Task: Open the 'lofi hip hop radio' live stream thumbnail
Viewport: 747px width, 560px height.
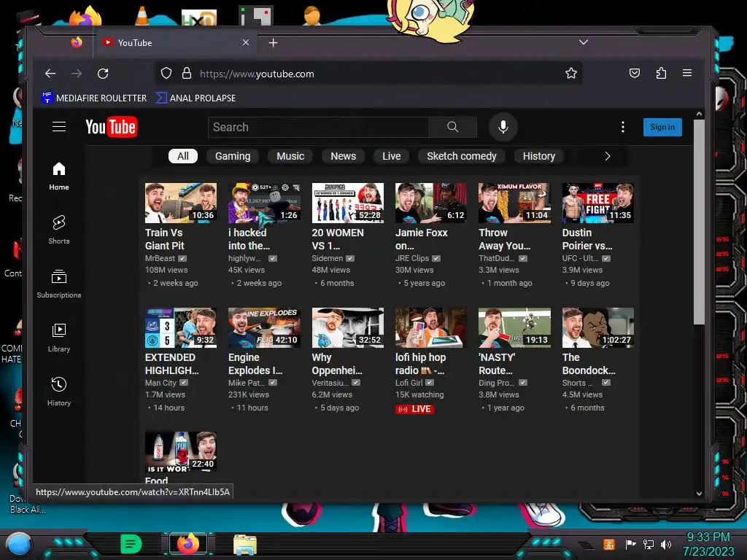Action: tap(431, 327)
